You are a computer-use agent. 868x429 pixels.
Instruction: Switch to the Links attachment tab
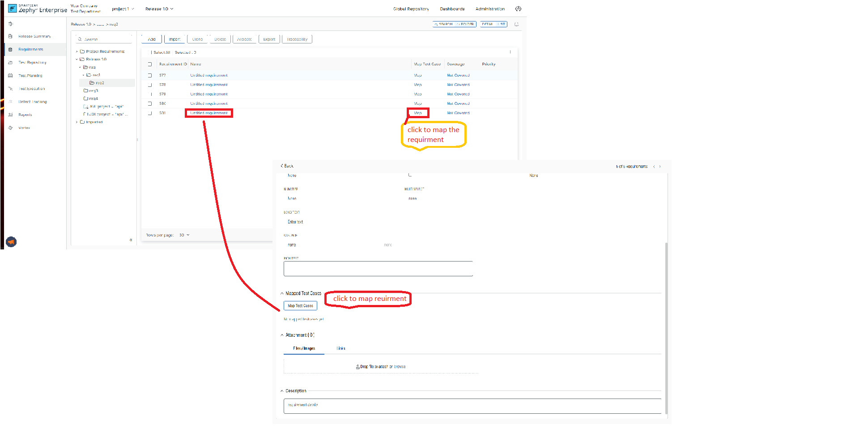click(x=340, y=348)
